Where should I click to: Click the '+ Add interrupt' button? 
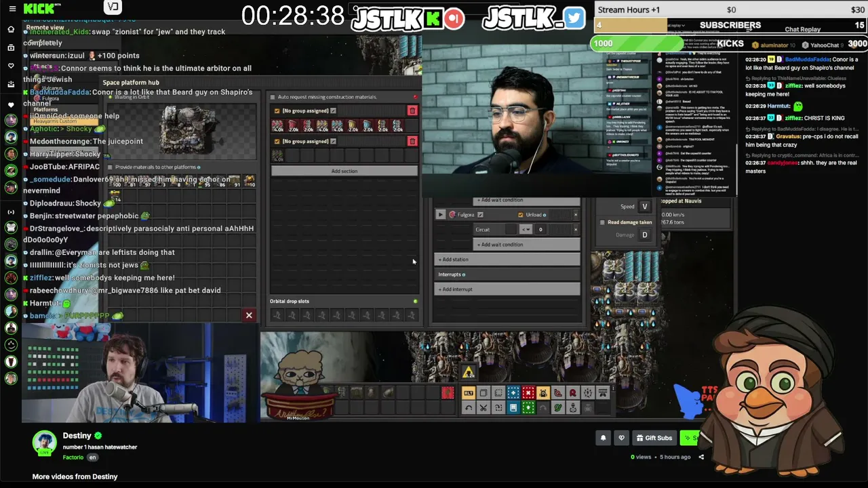point(507,289)
